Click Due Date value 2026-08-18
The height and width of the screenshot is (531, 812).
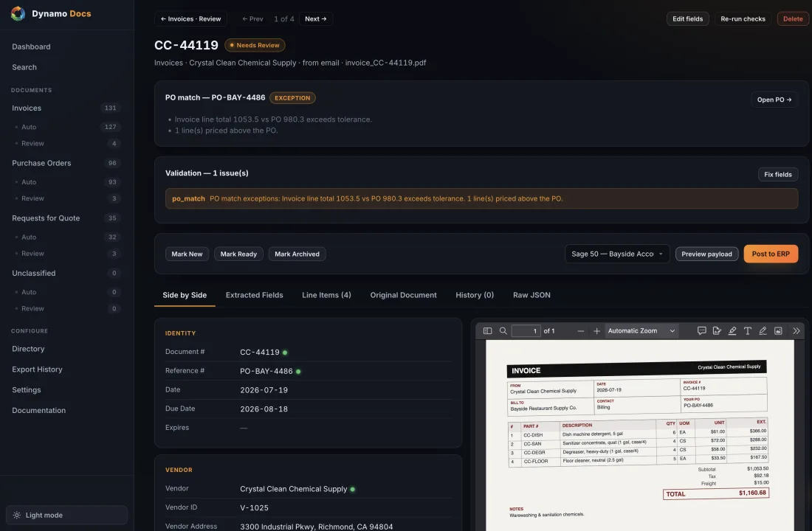[x=264, y=409]
